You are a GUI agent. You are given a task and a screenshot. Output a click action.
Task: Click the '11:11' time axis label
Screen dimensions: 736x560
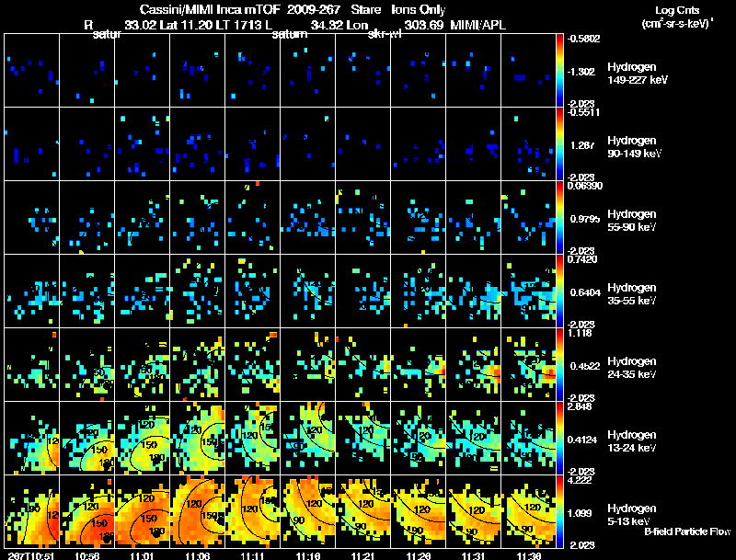click(x=252, y=556)
